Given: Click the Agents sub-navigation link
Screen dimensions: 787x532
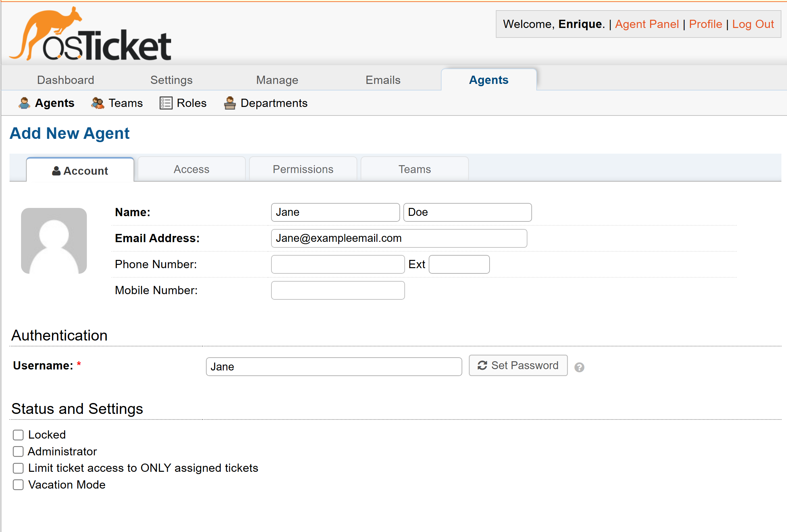Looking at the screenshot, I should 55,103.
